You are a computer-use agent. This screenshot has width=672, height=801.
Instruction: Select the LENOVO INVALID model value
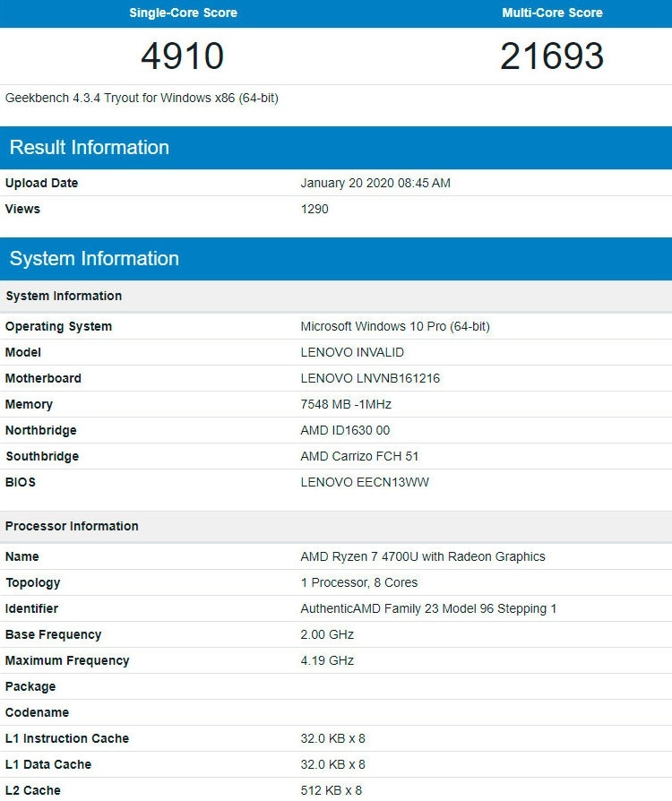pyautogui.click(x=352, y=352)
